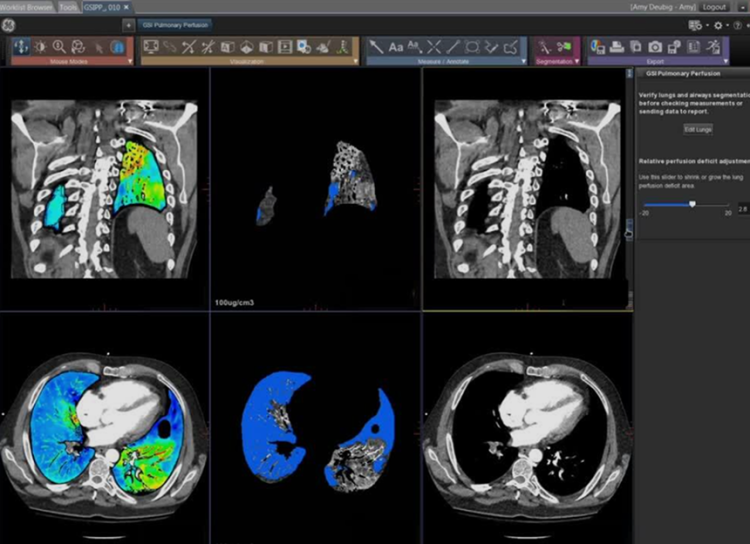Click the perfusion deficit value field
Screen dimensions: 750x544
(x=743, y=209)
